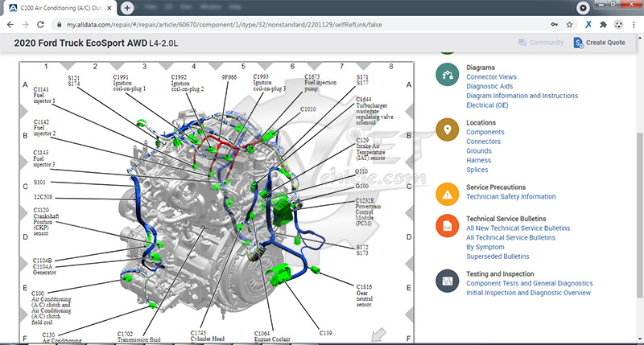The width and height of the screenshot is (644, 345).
Task: Click the Service Precautions warning icon
Action: click(448, 194)
